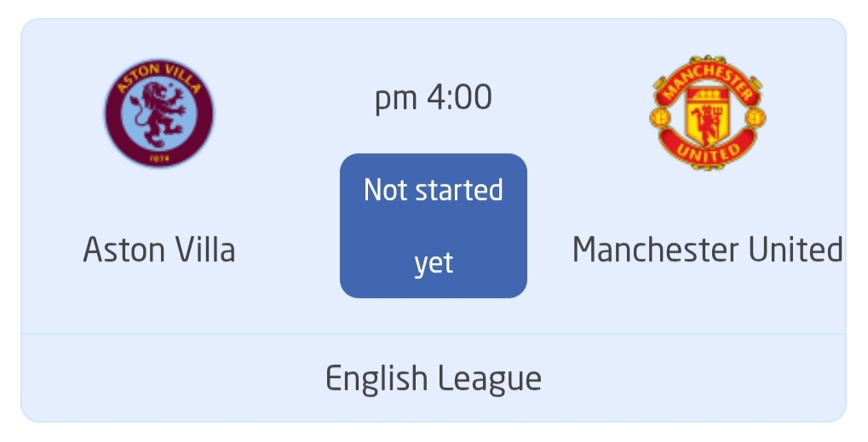Click the 4:00 digits of match time

[459, 97]
